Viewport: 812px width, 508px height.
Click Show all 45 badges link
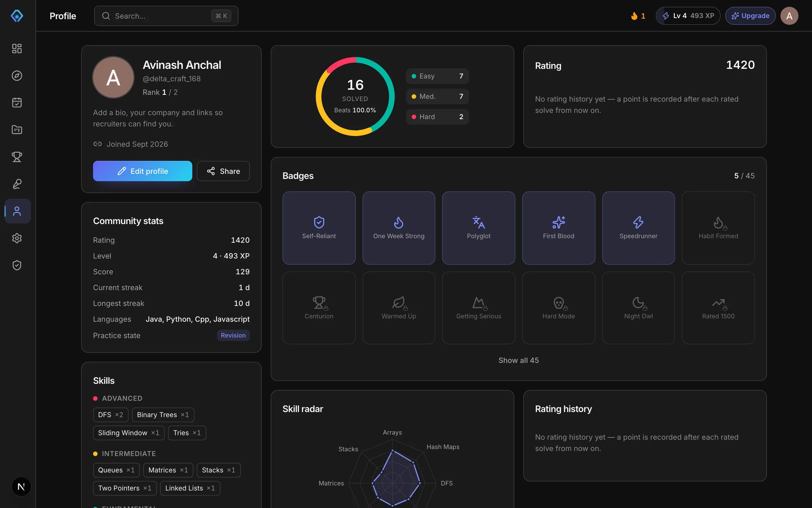pyautogui.click(x=518, y=360)
